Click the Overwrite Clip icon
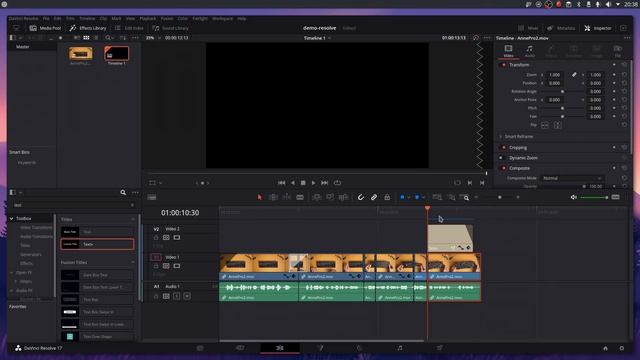The width and height of the screenshot is (640, 360). pos(330,197)
